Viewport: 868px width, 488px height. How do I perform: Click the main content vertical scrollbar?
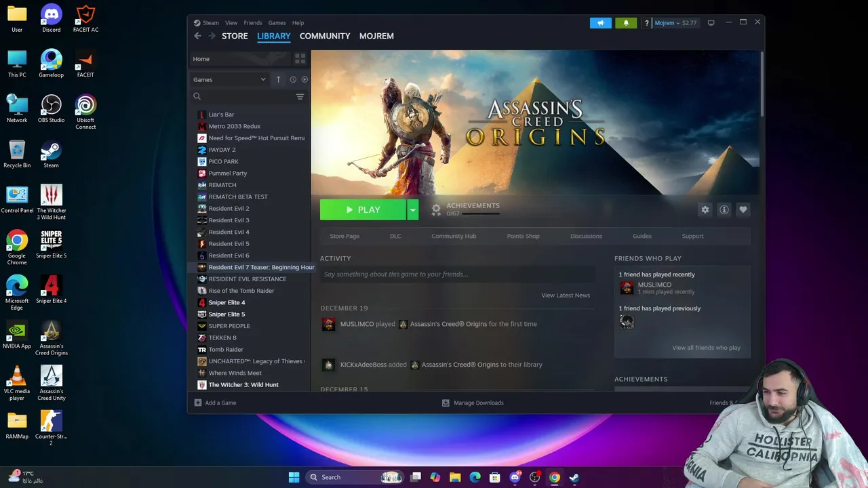pyautogui.click(x=762, y=83)
